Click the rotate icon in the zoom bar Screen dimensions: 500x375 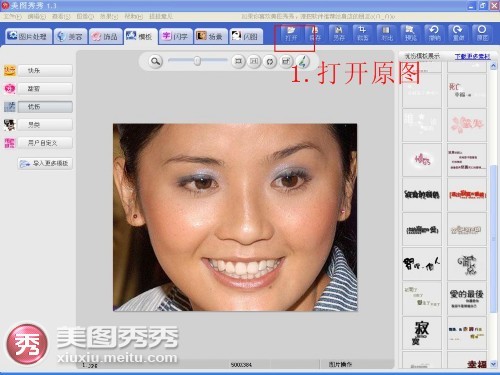(x=270, y=62)
